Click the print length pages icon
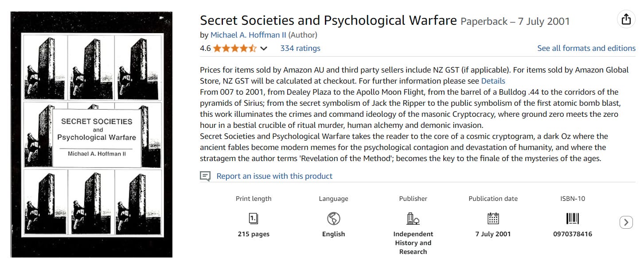This screenshot has height=269, width=644. click(254, 218)
